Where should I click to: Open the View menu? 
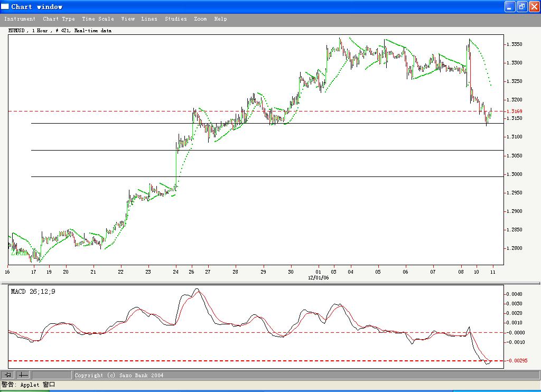[x=128, y=18]
